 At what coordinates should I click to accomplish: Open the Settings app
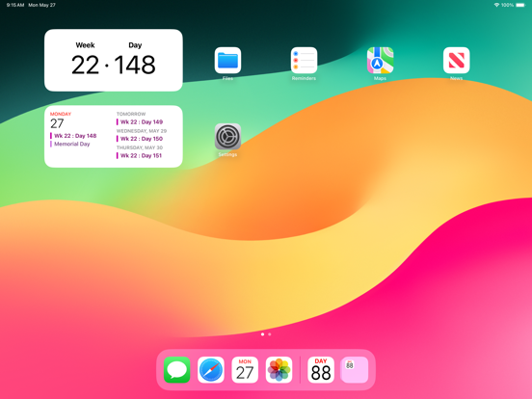click(x=227, y=137)
